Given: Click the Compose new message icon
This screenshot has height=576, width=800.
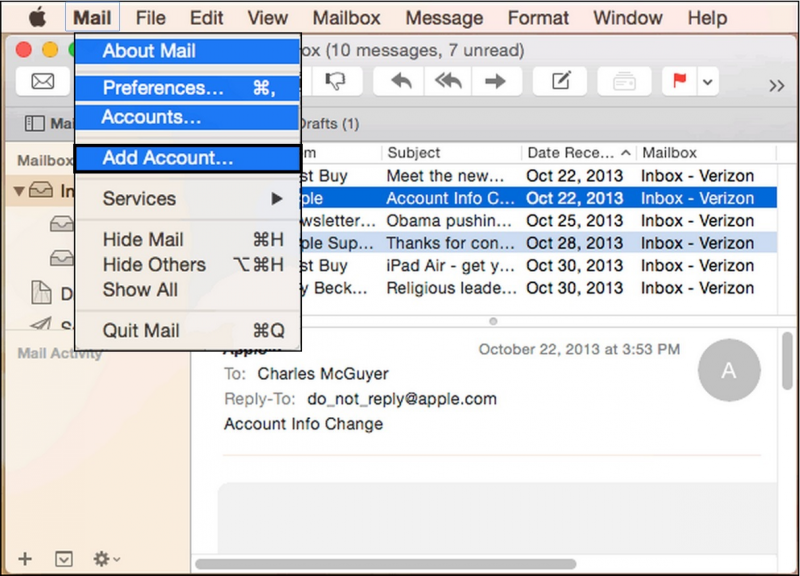Looking at the screenshot, I should click(x=560, y=81).
